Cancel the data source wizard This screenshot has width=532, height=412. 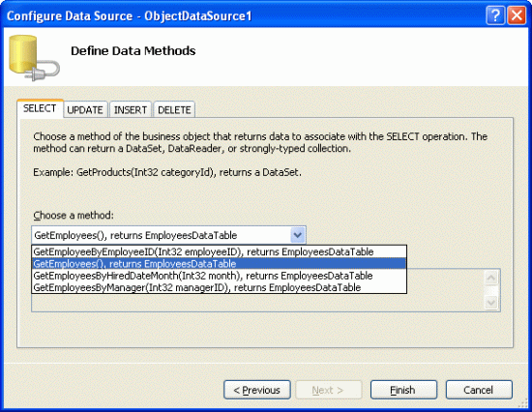pos(479,390)
